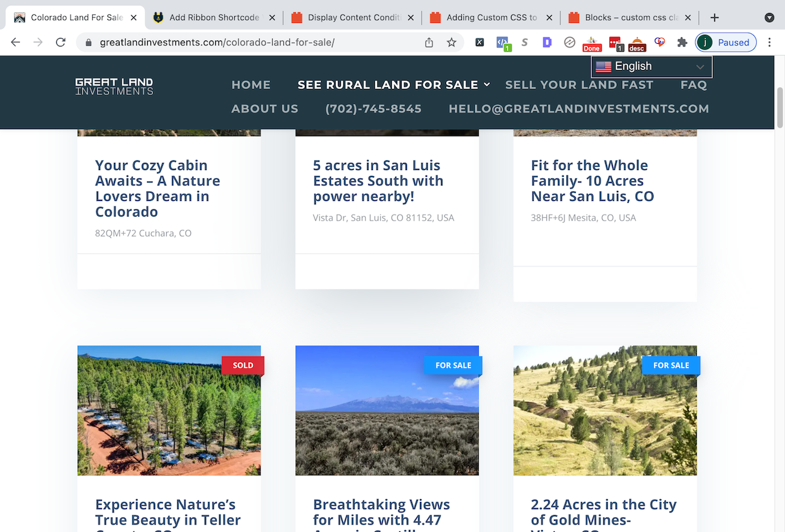
Task: Click the browser back arrow
Action: [16, 43]
